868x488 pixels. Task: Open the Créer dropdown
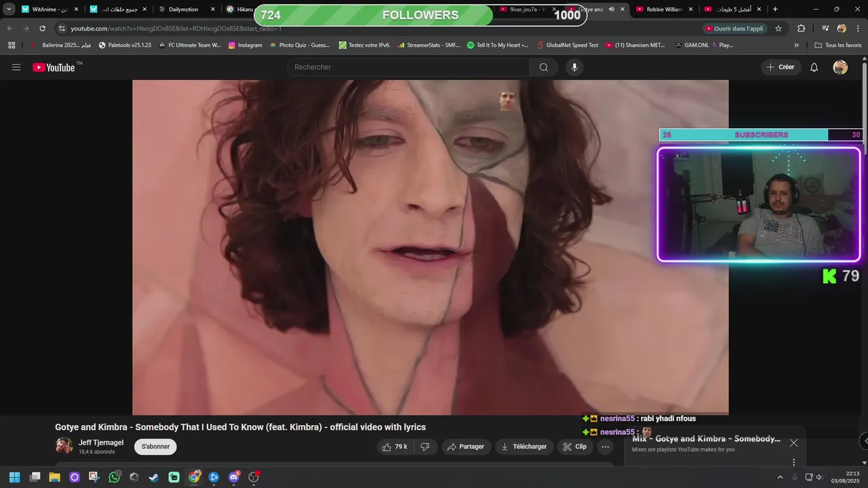(x=780, y=67)
